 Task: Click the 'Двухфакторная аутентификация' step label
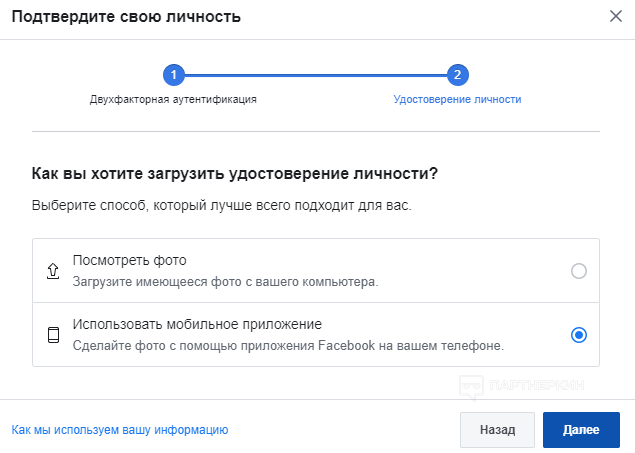173,99
